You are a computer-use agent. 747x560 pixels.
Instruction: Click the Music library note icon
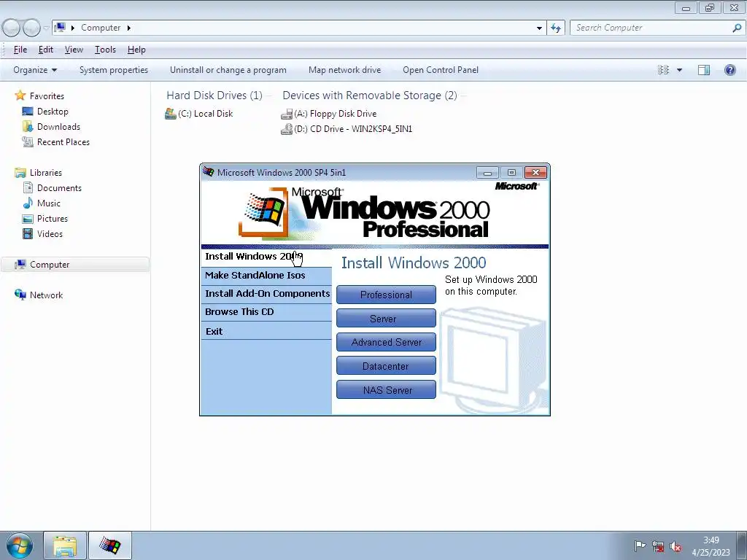[28, 203]
